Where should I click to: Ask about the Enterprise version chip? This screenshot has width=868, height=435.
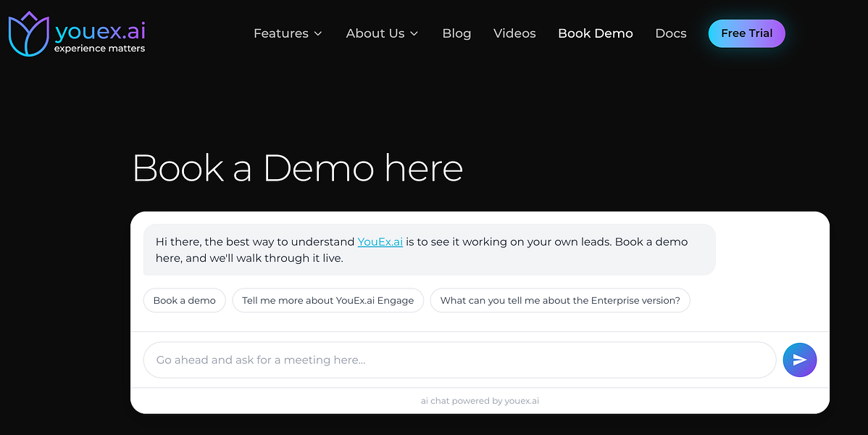click(x=559, y=300)
